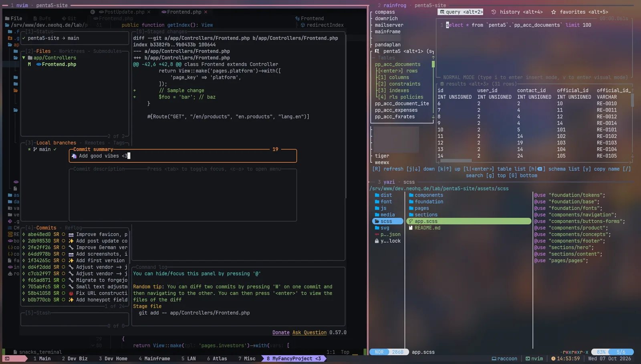Open the rls policies entry in rainfrog
This screenshot has width=641, height=364.
[401, 97]
